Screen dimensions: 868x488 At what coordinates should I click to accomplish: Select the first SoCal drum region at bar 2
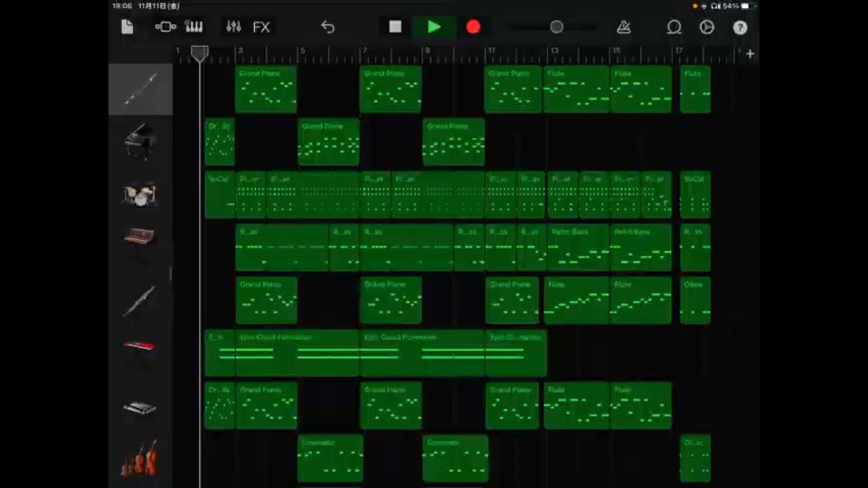220,194
